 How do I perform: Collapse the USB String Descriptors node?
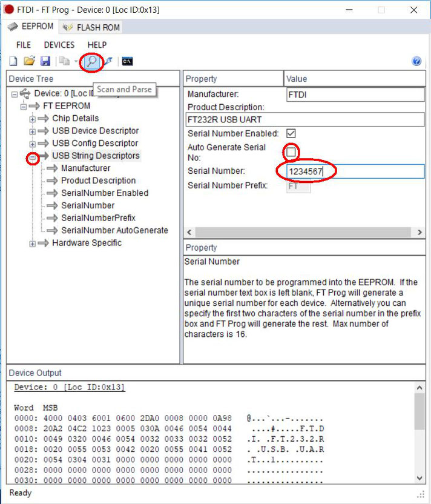tap(33, 157)
